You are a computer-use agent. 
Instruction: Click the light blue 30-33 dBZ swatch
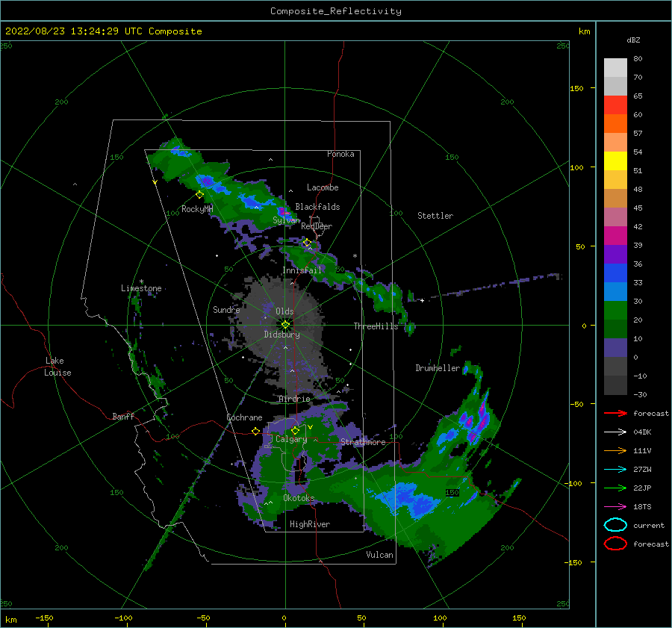pyautogui.click(x=615, y=292)
